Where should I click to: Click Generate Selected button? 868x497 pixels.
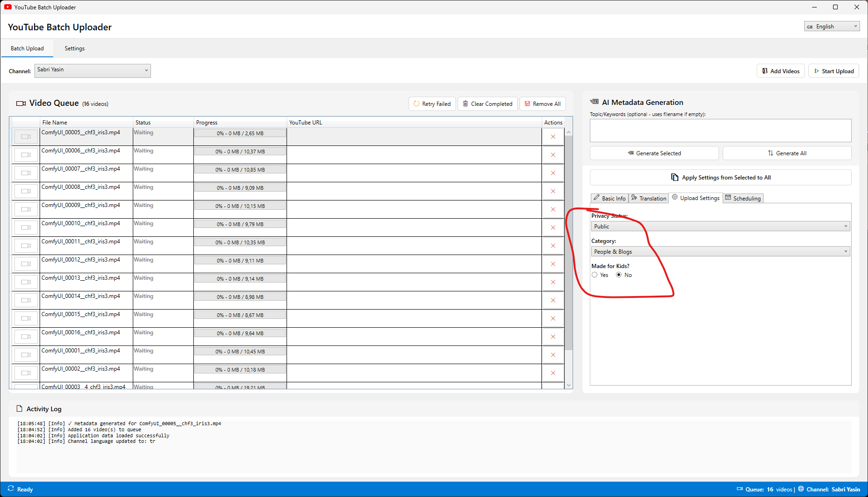(x=654, y=153)
